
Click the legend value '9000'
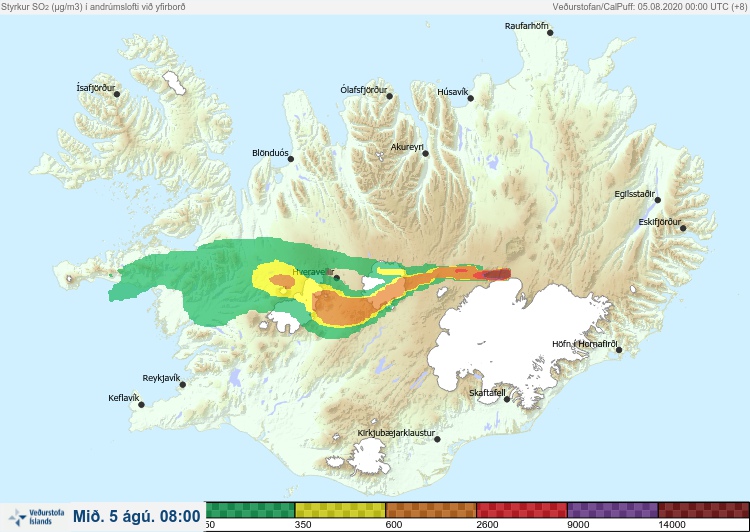click(578, 525)
